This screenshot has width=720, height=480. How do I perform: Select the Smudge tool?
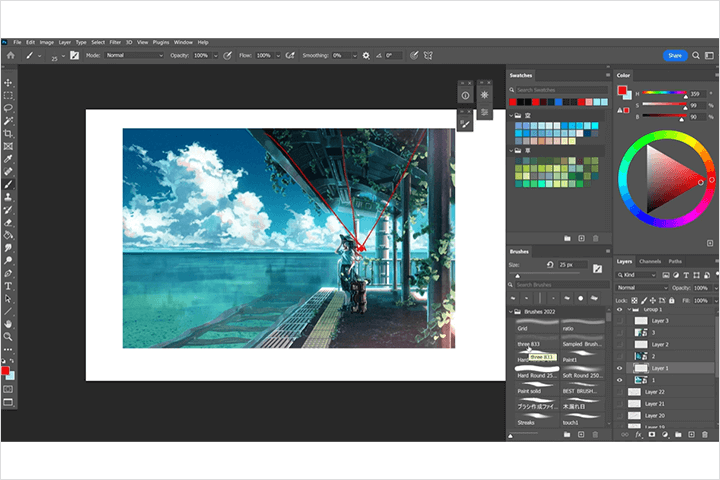click(x=8, y=248)
